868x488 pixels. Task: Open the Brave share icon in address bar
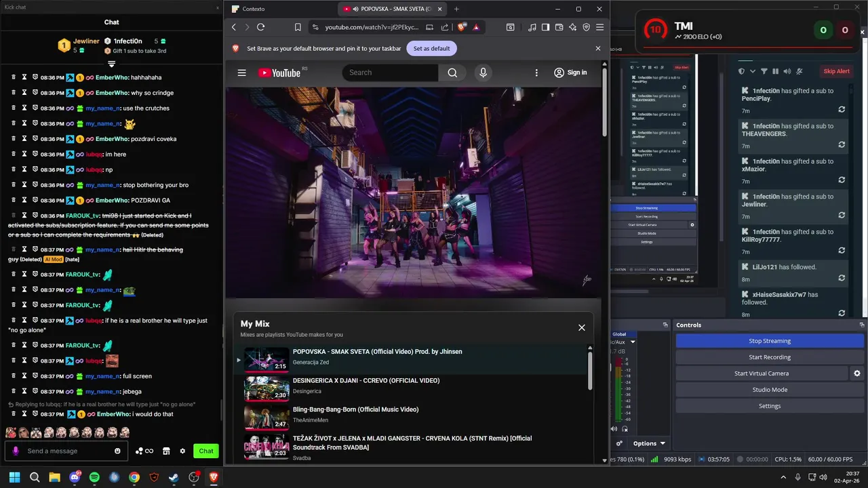coord(445,27)
